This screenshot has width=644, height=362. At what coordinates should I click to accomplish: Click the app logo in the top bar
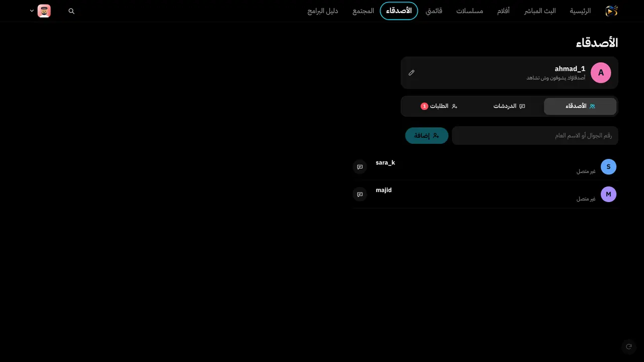pyautogui.click(x=611, y=11)
